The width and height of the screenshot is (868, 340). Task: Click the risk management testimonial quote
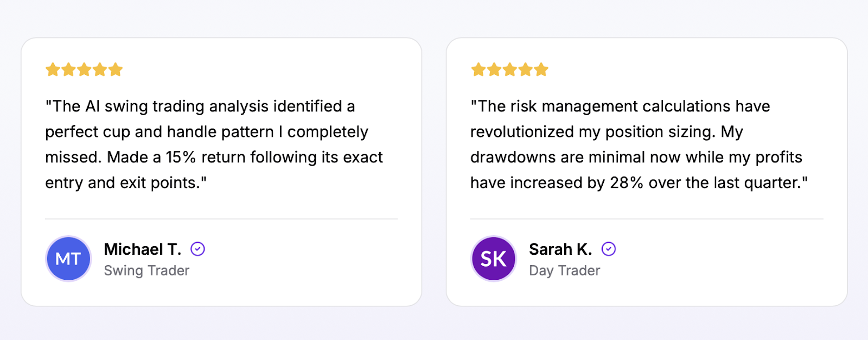pyautogui.click(x=639, y=144)
